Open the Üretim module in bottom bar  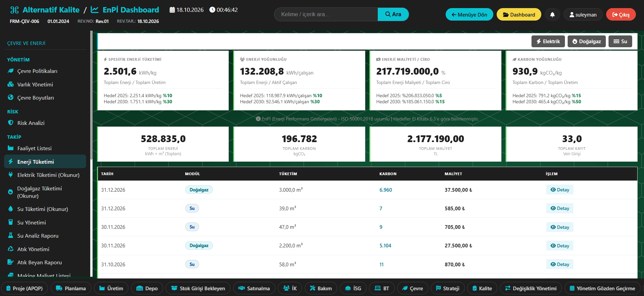(x=111, y=288)
